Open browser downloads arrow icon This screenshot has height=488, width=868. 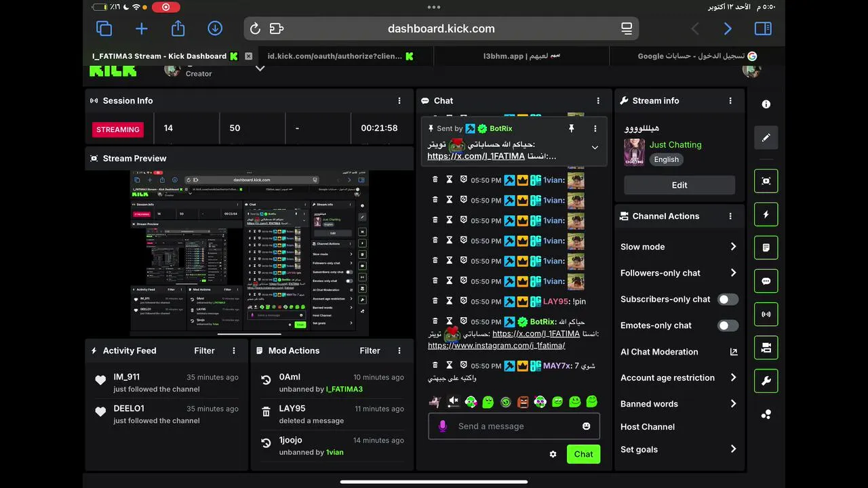pos(215,28)
